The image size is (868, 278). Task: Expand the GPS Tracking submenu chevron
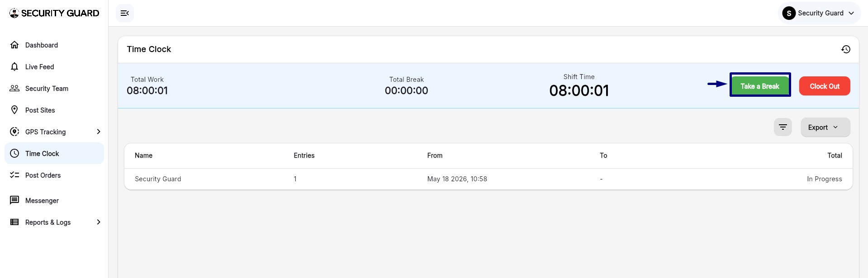pyautogui.click(x=99, y=132)
